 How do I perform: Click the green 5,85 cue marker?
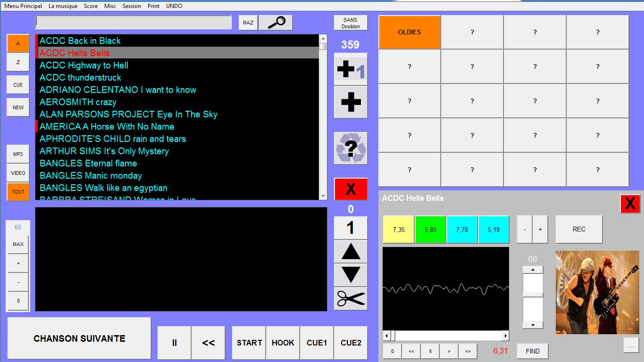point(430,230)
